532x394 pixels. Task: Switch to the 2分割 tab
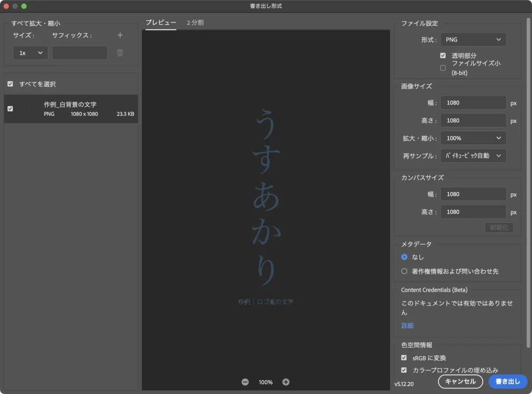click(195, 23)
